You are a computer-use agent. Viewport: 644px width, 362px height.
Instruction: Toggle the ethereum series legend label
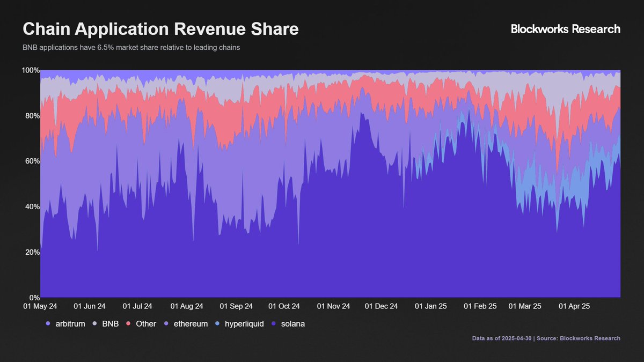pos(191,324)
